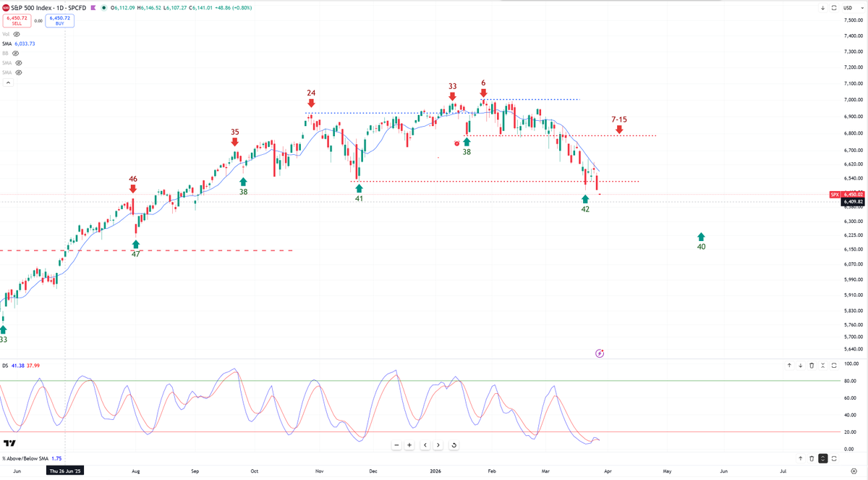Click the green up arrow labeled 40

point(701,237)
